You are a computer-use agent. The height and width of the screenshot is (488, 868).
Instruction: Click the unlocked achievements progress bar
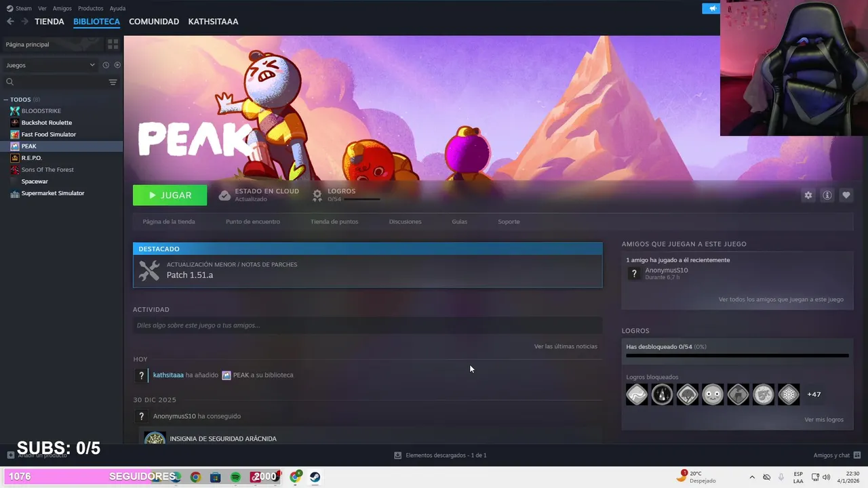point(737,355)
